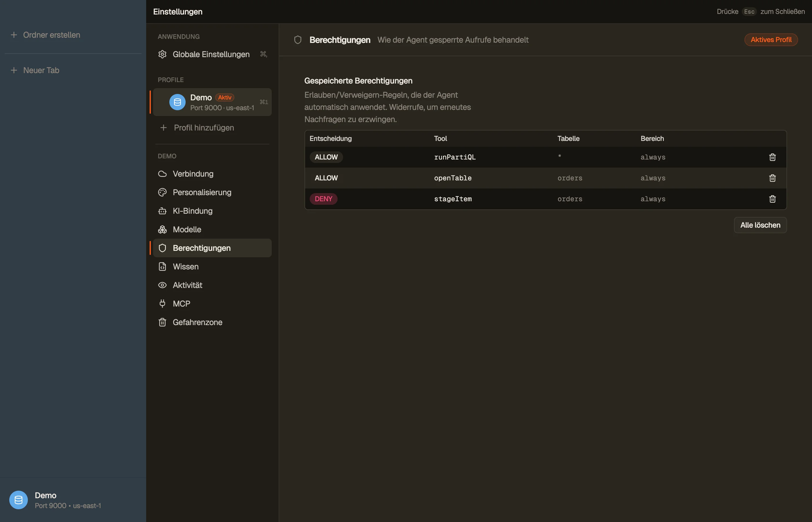Click the eye icon next to Aktivität

[x=162, y=285]
